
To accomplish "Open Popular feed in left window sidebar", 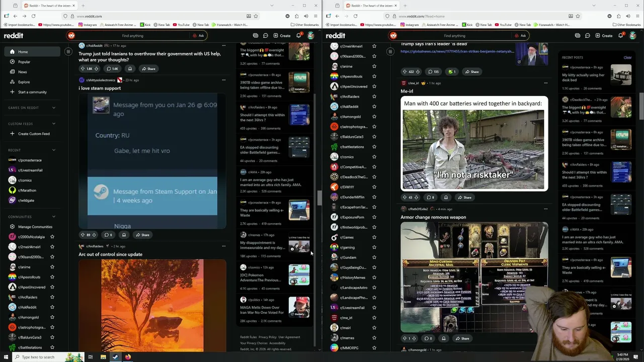I will pos(32,62).
